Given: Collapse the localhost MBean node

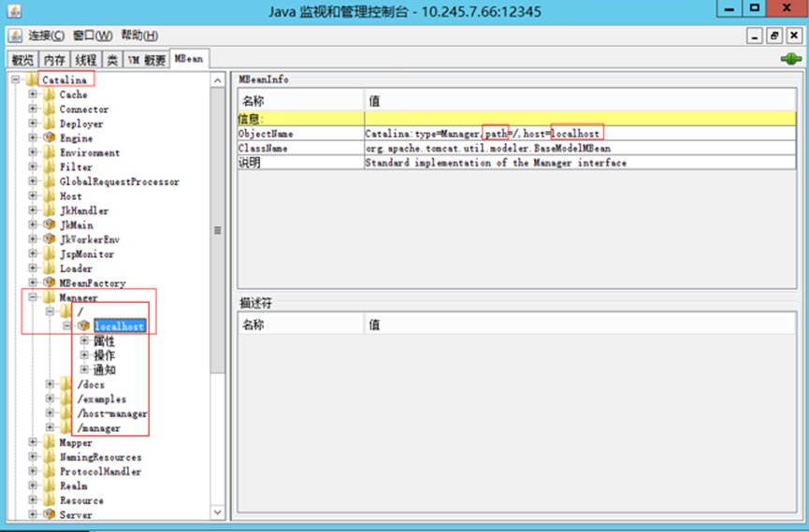Looking at the screenshot, I should click(x=66, y=325).
